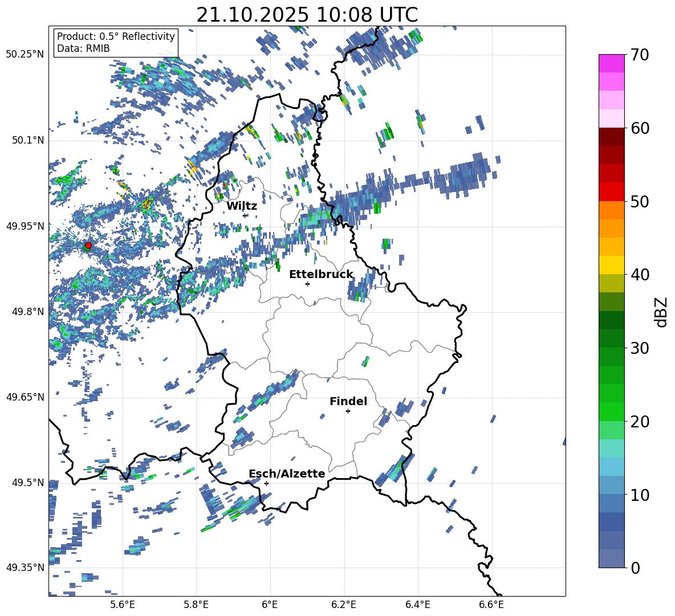This screenshot has width=675, height=616.
Task: Click the 'Data: RMIB' text
Action: pos(83,48)
